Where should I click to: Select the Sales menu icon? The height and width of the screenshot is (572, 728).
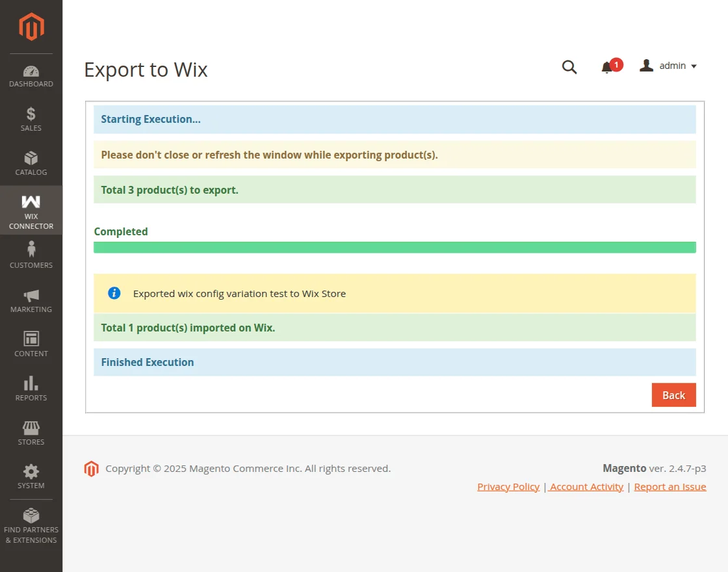pos(31,117)
